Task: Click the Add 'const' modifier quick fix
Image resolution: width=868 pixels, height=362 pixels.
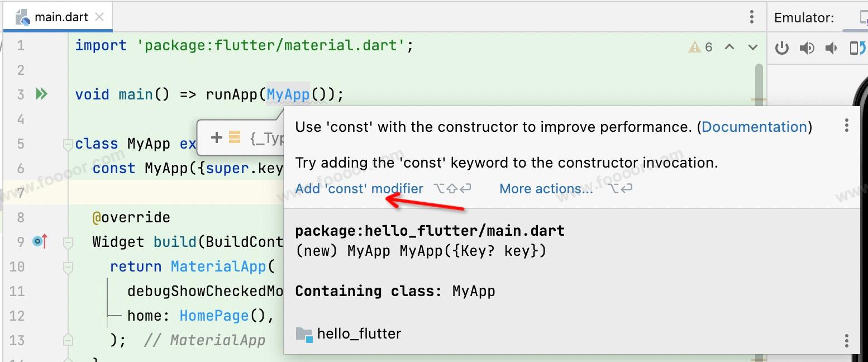Action: pos(359,189)
